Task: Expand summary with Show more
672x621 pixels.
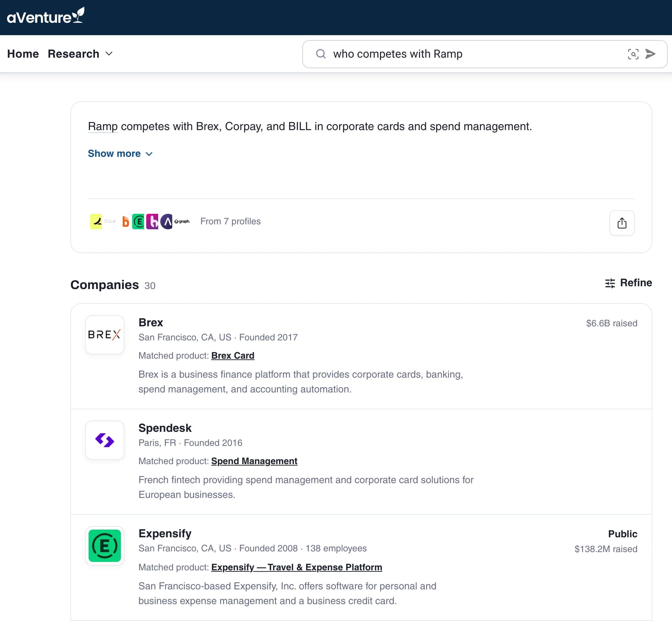Action: [120, 154]
